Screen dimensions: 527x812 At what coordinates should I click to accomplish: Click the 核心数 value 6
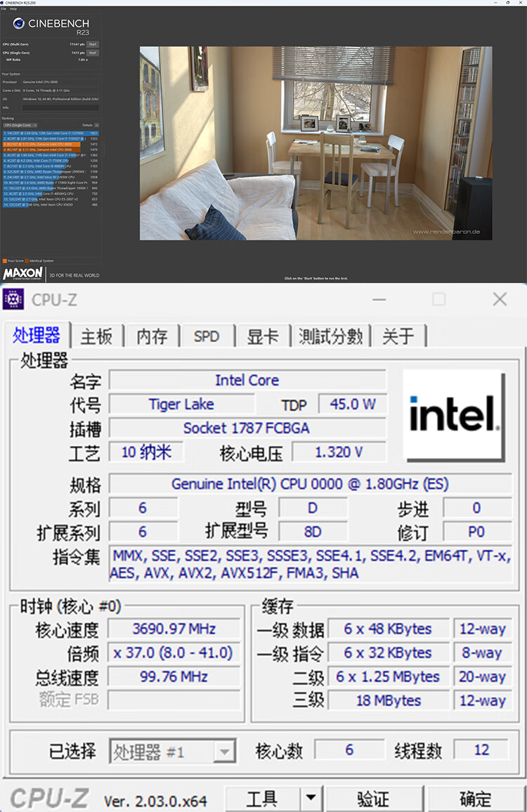click(x=349, y=750)
